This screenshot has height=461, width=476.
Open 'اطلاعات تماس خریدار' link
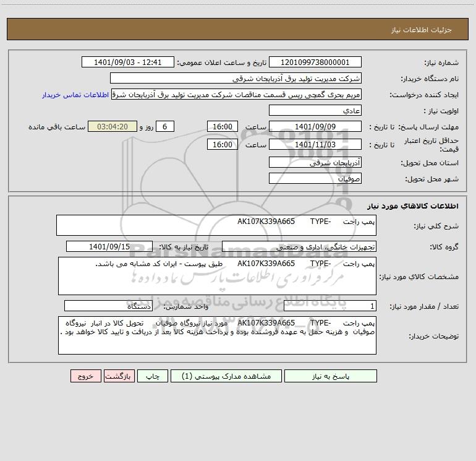pyautogui.click(x=75, y=95)
